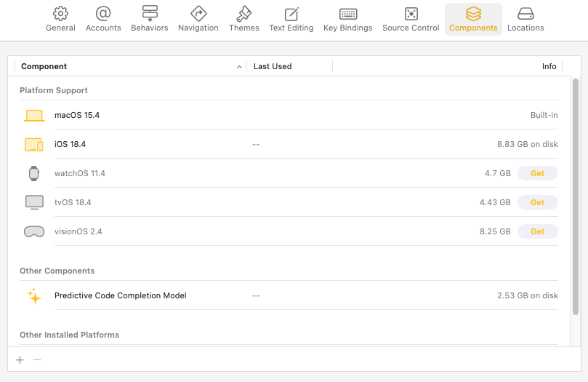
Task: Select the Components stacked layers icon
Action: coord(473,14)
